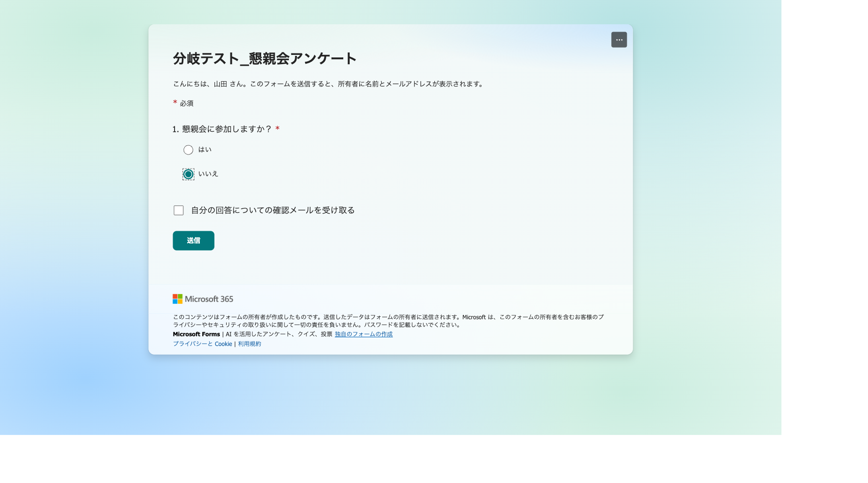Click the Microsoft Forms footer text
Viewport: 868px width, 483px height.
pos(196,334)
